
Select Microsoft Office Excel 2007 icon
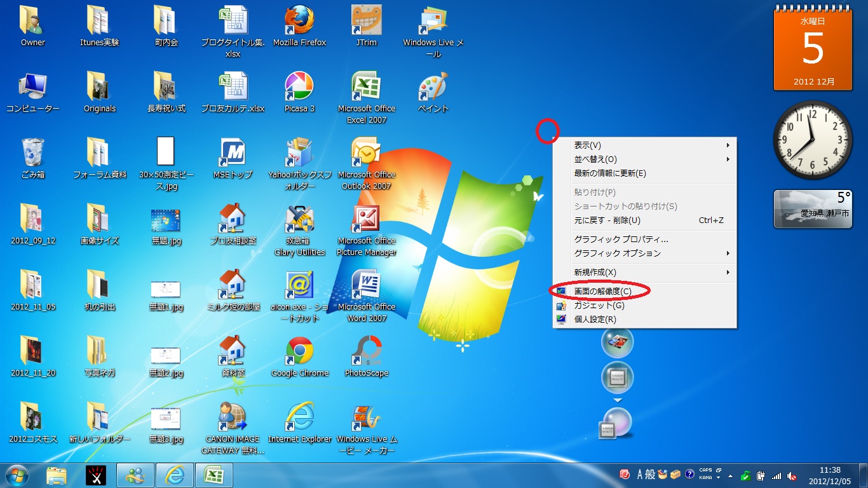[367, 98]
